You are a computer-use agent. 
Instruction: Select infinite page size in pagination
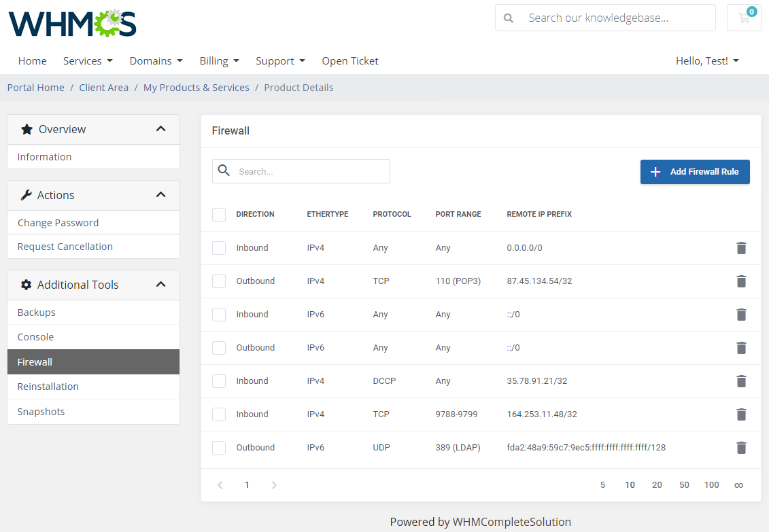pyautogui.click(x=738, y=484)
